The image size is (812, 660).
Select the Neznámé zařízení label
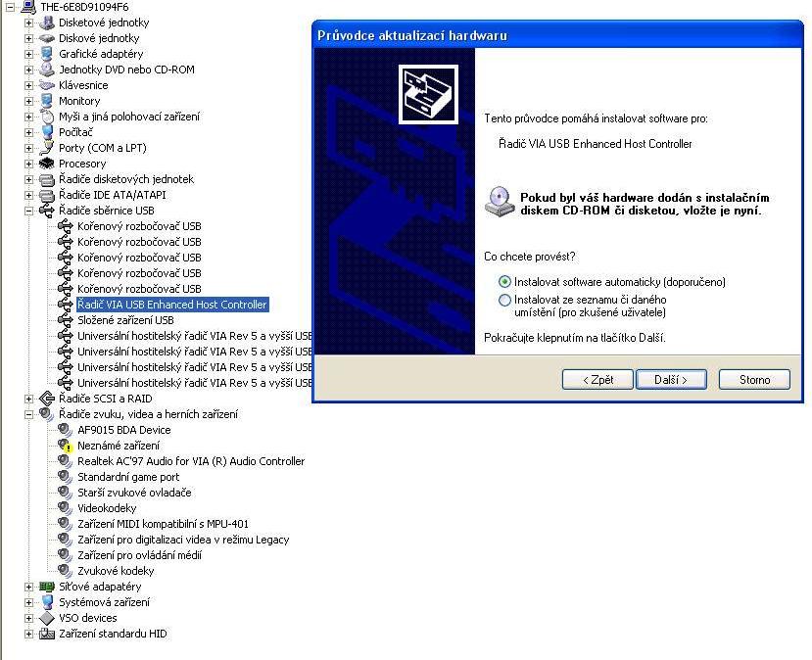119,446
